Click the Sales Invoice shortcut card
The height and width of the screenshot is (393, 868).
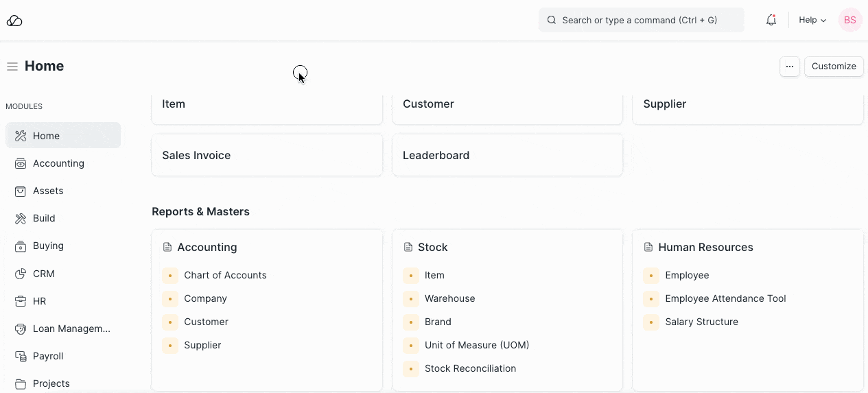pyautogui.click(x=266, y=155)
